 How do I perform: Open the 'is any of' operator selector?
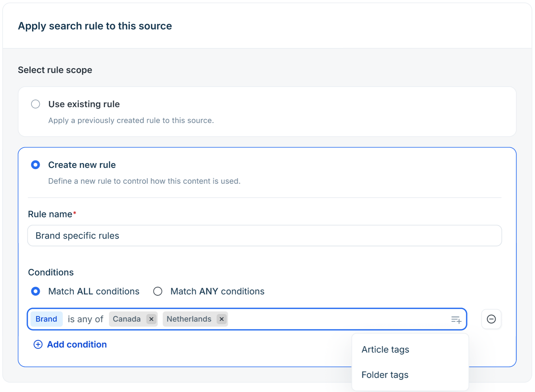coord(86,320)
